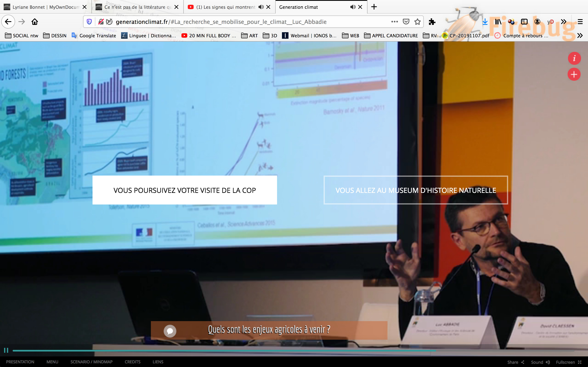This screenshot has height=367, width=588.
Task: Click the home button icon
Action: pos(35,22)
